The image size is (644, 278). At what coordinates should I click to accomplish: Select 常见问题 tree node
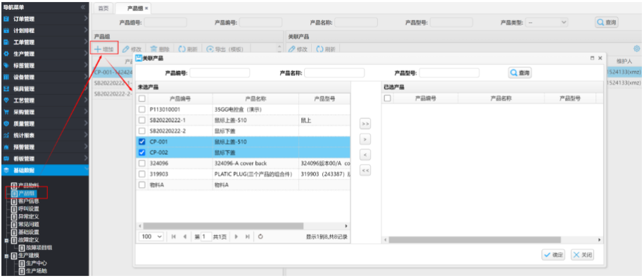coord(28,225)
